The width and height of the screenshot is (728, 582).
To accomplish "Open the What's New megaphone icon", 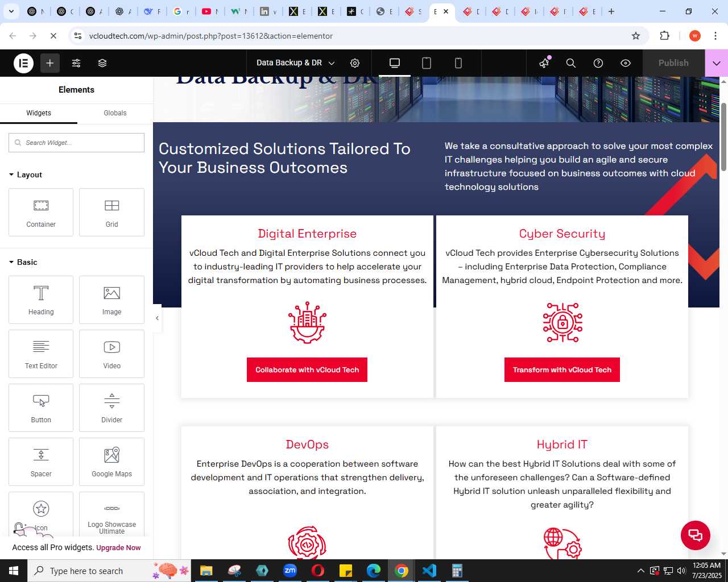I will pyautogui.click(x=544, y=63).
